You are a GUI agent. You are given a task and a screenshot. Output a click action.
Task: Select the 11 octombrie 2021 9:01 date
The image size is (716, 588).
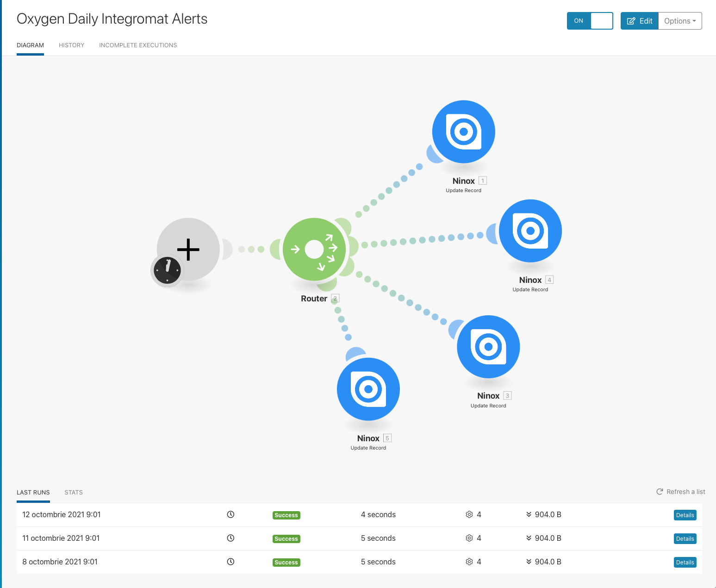[61, 538]
